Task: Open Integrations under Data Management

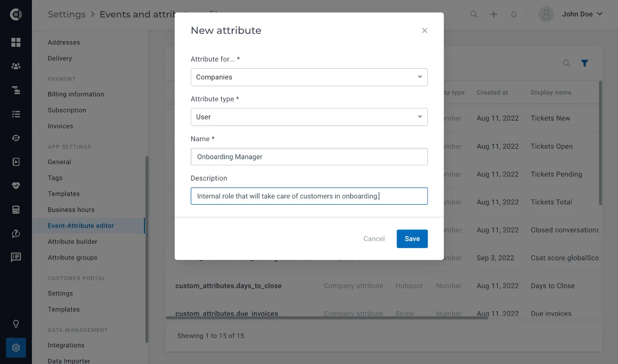Action: pyautogui.click(x=66, y=345)
